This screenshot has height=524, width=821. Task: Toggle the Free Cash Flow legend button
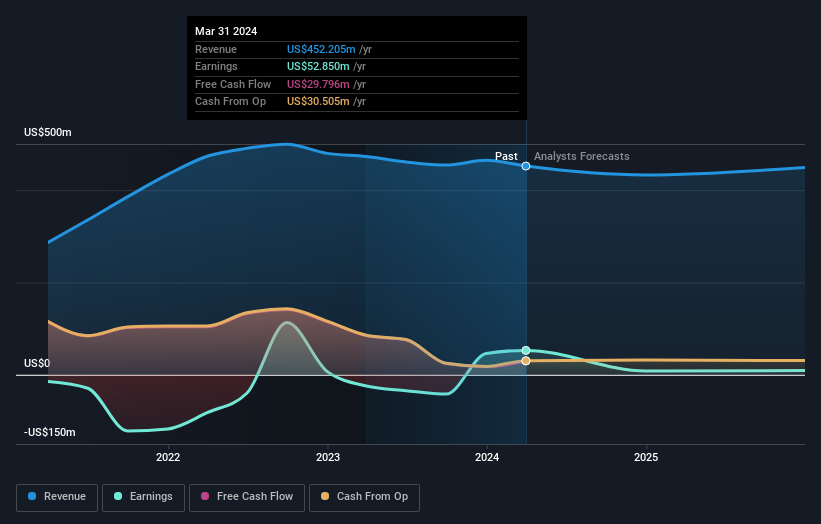click(x=247, y=497)
